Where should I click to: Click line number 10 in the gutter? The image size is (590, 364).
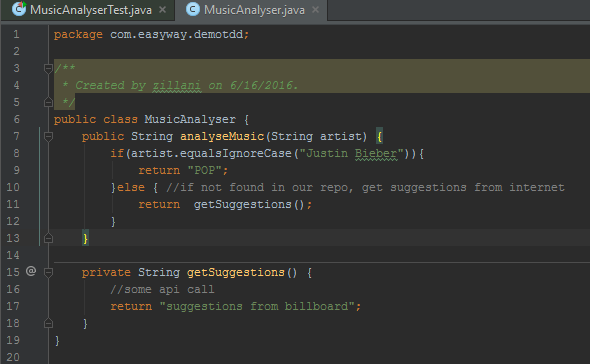click(x=13, y=187)
